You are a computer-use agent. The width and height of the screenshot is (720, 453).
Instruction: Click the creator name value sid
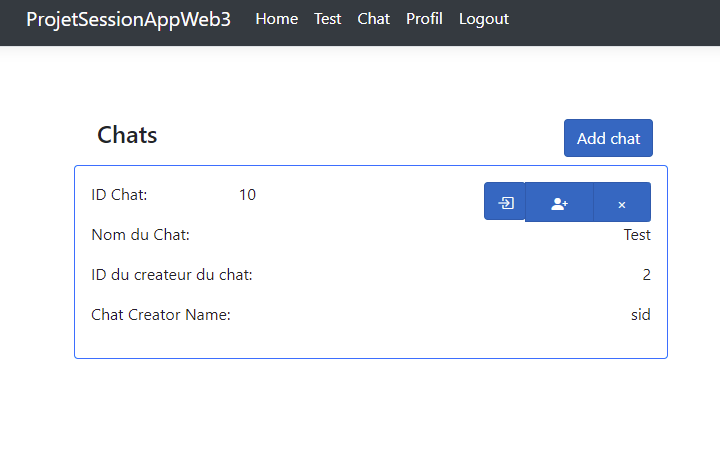[x=641, y=314]
